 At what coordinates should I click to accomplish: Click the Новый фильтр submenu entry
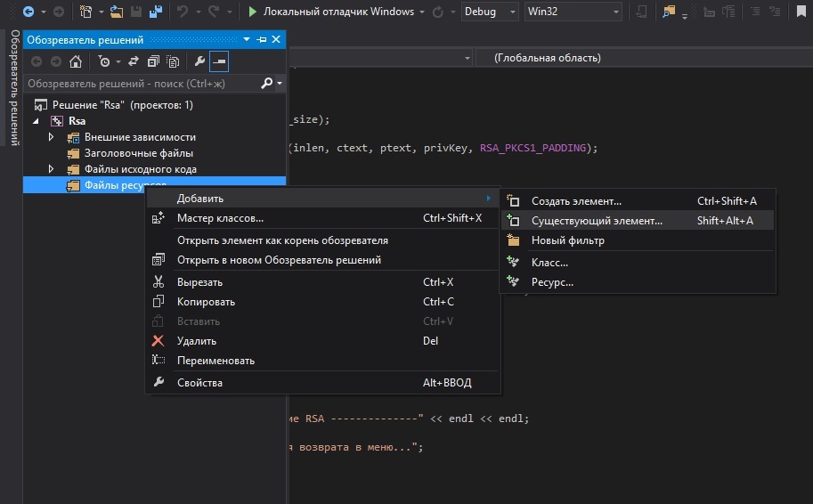[567, 240]
